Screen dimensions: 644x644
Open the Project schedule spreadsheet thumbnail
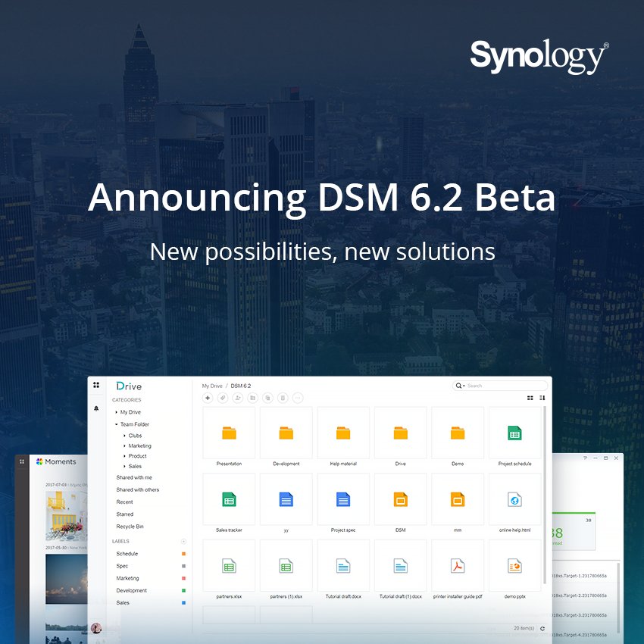coord(515,432)
